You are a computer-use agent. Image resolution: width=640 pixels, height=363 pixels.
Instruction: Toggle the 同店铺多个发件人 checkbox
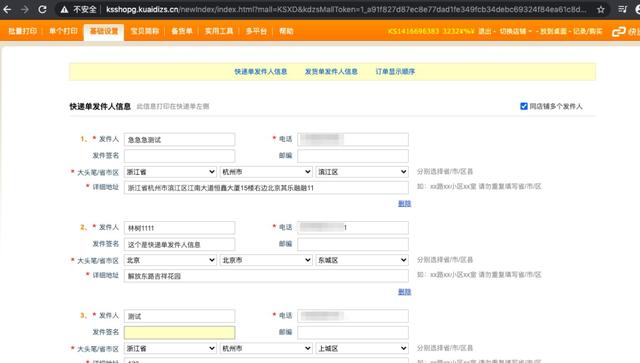524,106
